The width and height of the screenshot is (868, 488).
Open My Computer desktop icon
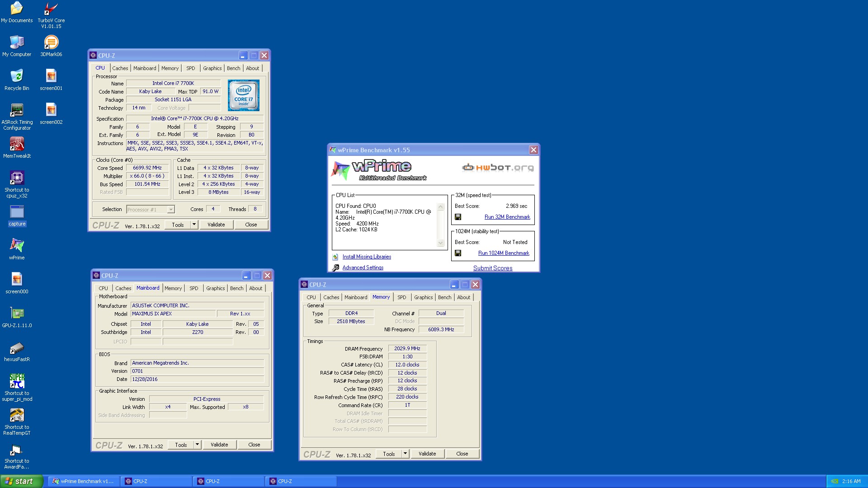tap(17, 46)
